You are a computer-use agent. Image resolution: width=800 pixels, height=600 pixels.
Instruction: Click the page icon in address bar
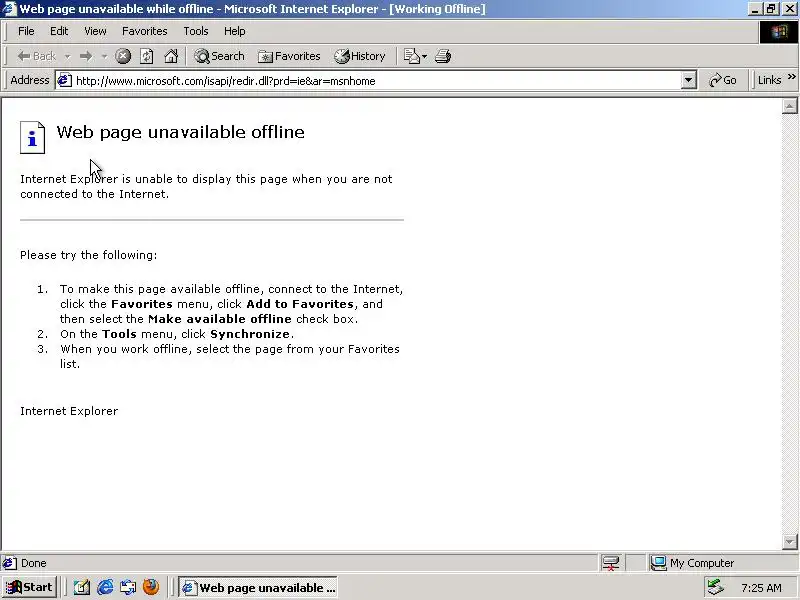click(x=64, y=80)
